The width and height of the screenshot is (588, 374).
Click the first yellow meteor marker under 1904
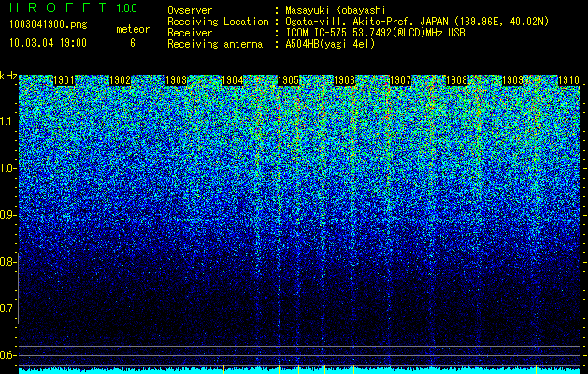coord(223,368)
